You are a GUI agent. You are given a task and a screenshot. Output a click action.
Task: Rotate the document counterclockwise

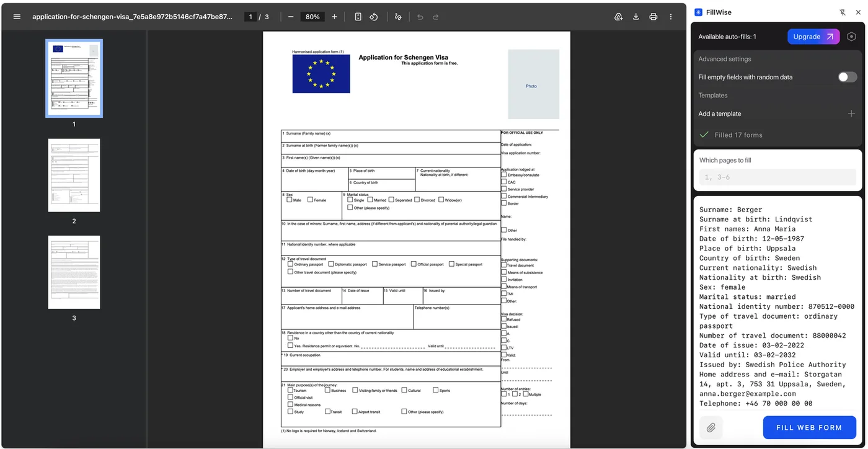374,17
